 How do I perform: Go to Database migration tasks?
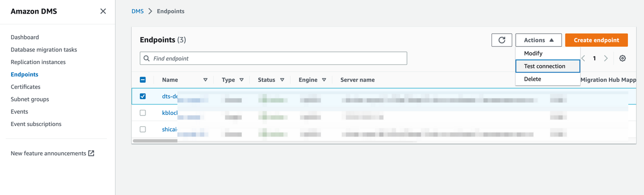[44, 49]
